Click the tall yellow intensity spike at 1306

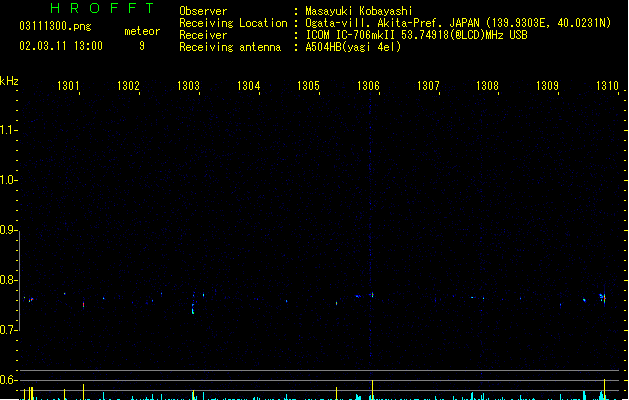372,390
